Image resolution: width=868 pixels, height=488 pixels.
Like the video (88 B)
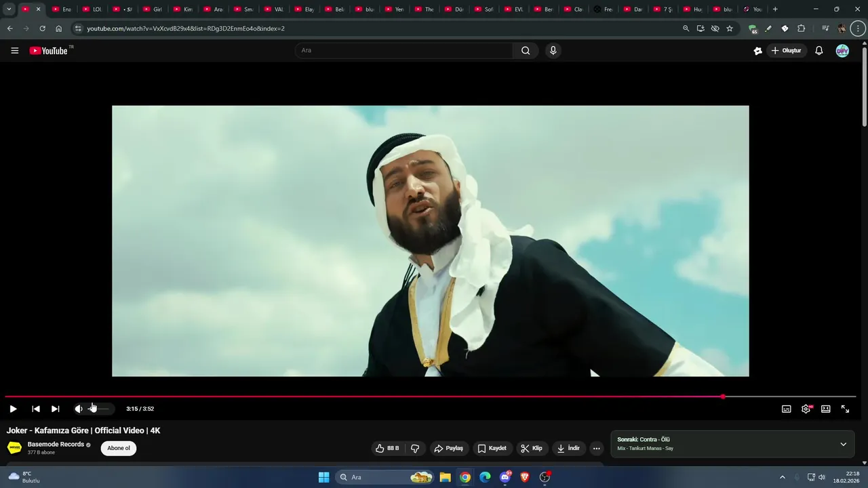(x=387, y=448)
